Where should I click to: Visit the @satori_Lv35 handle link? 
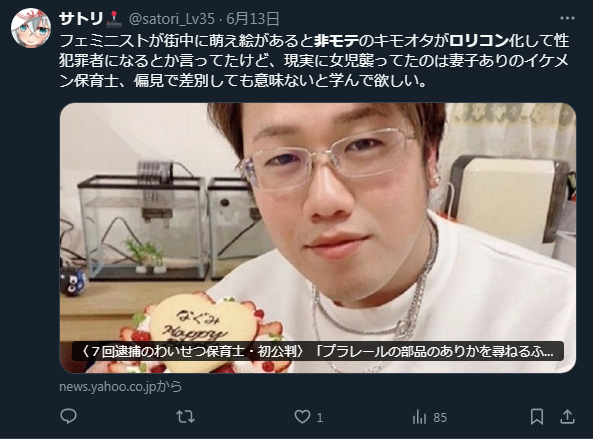172,19
